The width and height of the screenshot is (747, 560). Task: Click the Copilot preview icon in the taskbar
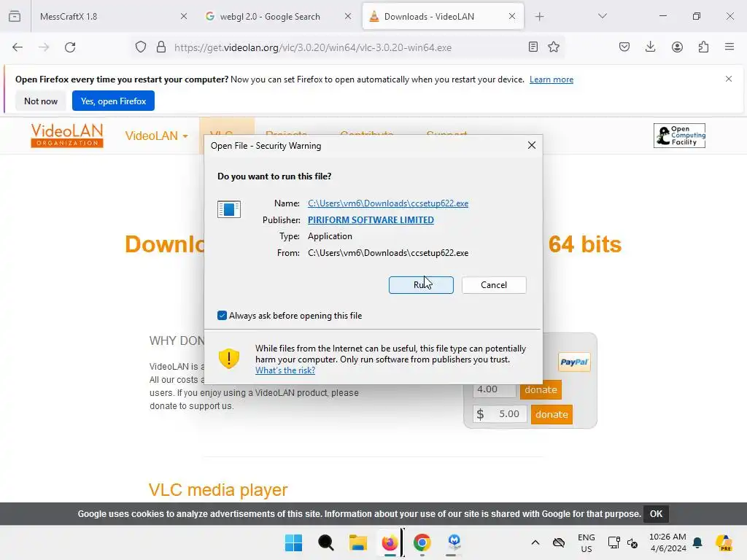point(724,542)
